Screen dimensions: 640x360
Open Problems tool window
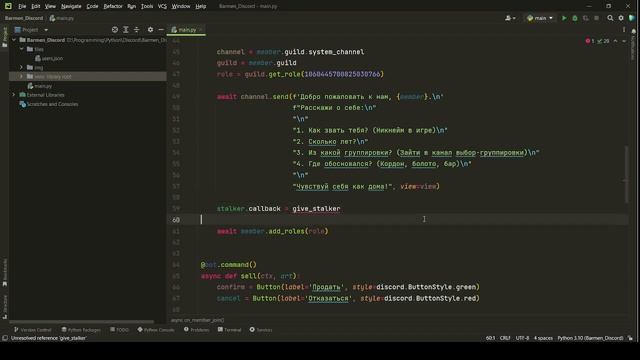(196, 330)
